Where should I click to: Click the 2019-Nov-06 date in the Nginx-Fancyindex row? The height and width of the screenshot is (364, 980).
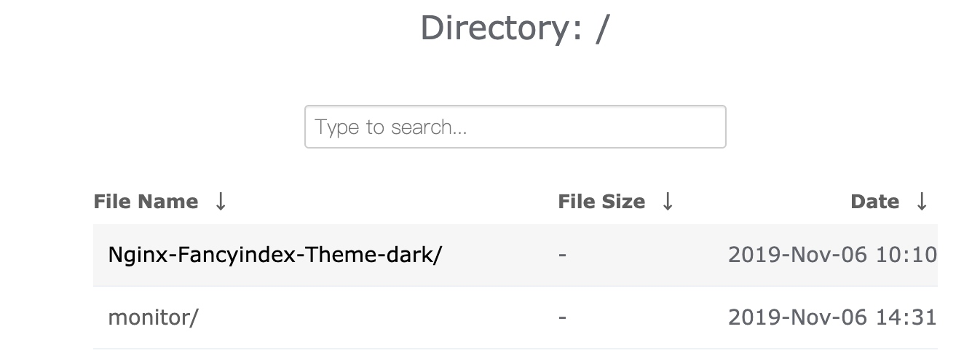click(798, 255)
